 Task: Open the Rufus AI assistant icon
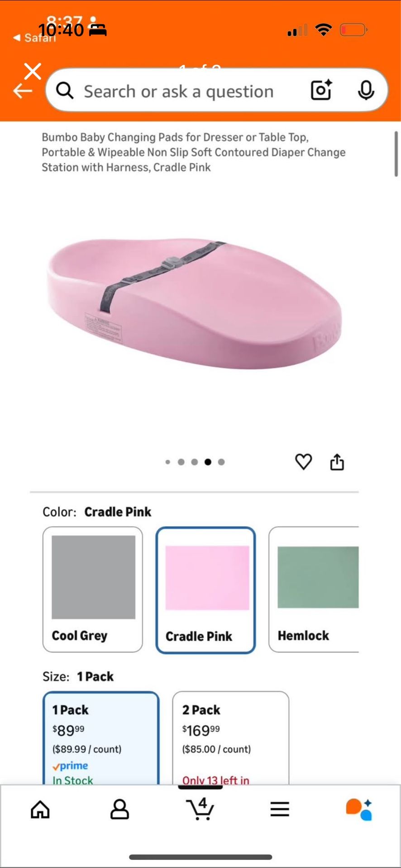click(x=359, y=809)
